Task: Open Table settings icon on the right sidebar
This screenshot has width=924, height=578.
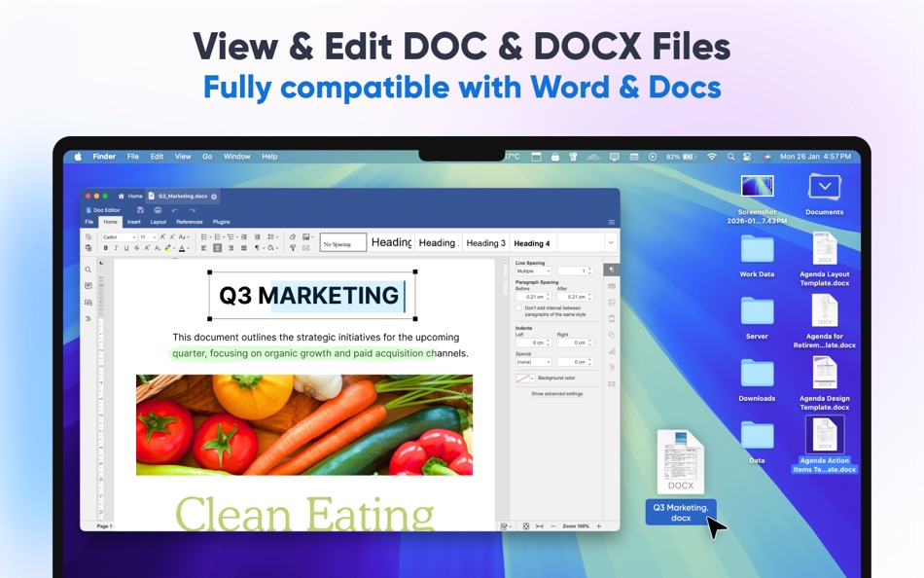Action: (612, 286)
